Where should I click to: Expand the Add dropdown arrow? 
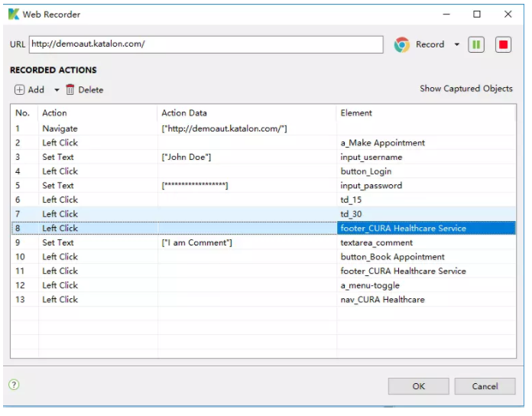[57, 90]
